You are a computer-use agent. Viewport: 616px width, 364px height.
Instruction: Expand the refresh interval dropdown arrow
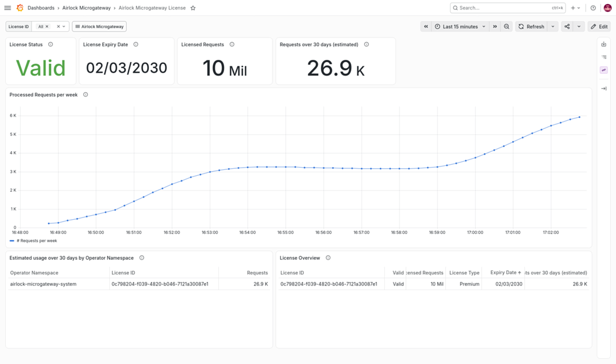click(x=553, y=27)
